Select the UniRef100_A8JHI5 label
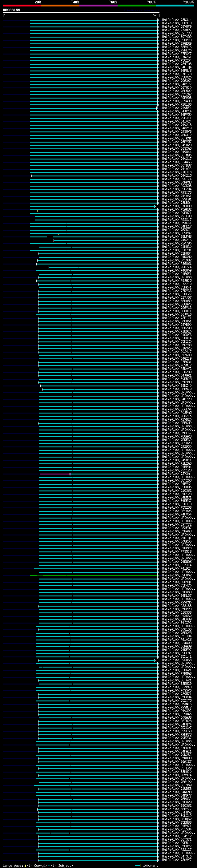Screen dimensions: 197x868 [177, 281]
